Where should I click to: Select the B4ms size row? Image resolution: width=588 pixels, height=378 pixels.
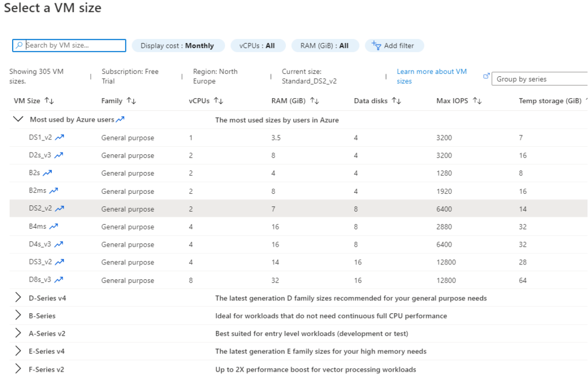(299, 227)
